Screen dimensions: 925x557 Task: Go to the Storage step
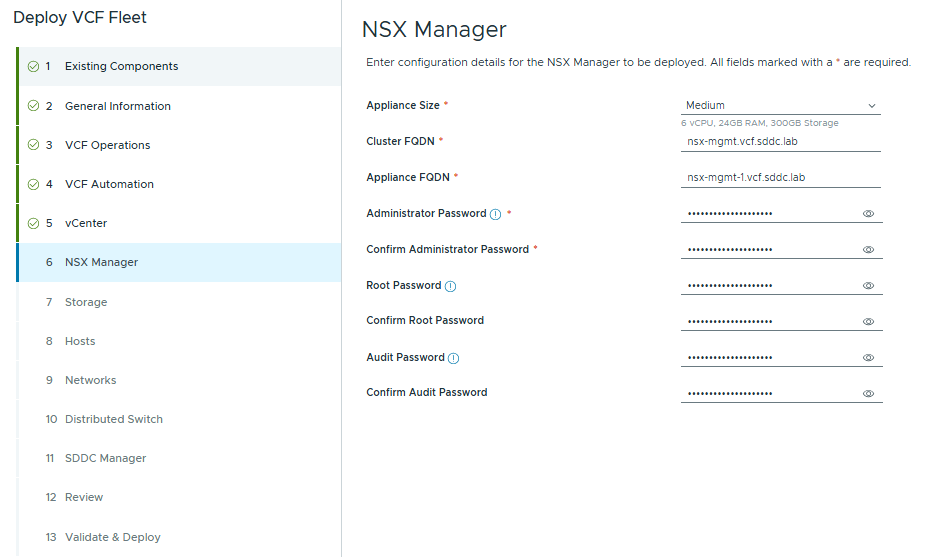[86, 302]
